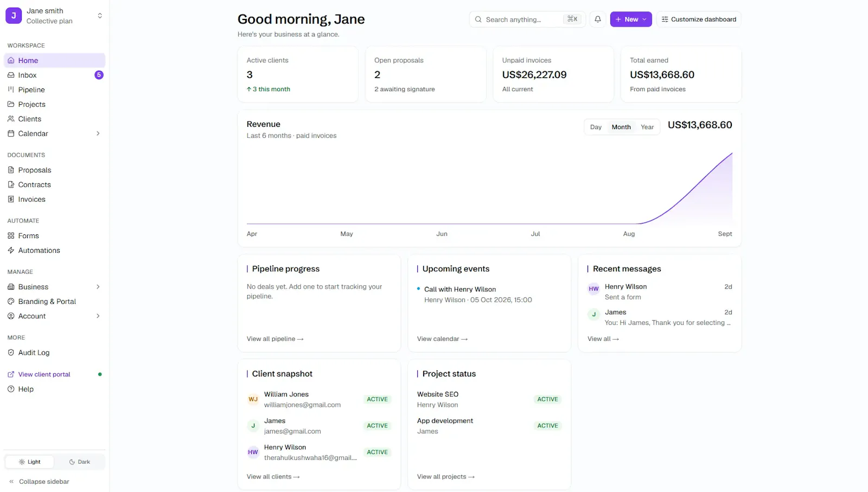Click View all projects link
Screen dimensions: 868x492
tap(446, 476)
